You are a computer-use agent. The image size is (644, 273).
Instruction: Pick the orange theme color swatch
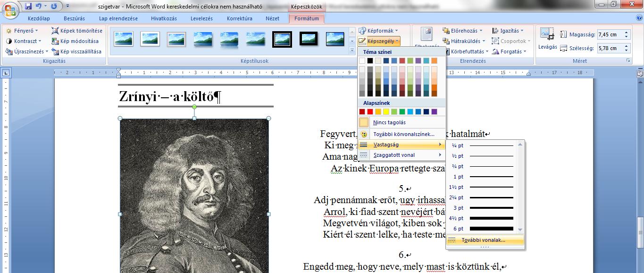tap(434, 60)
